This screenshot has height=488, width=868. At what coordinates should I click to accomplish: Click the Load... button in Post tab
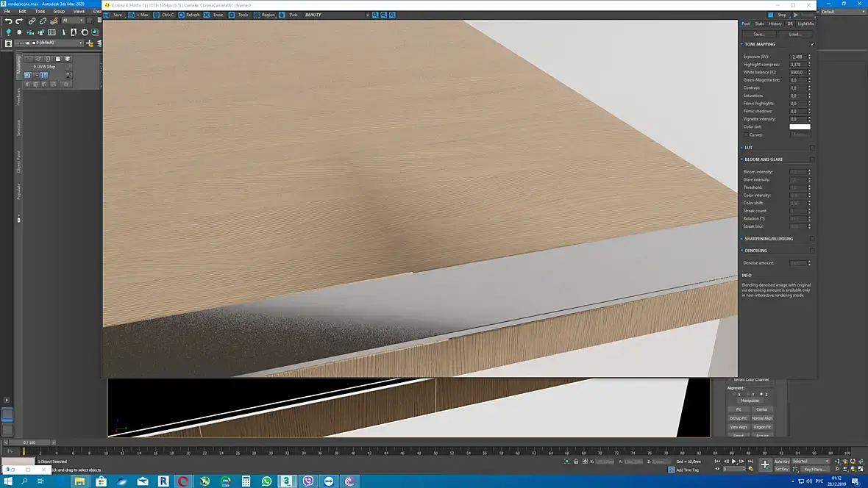click(x=795, y=35)
